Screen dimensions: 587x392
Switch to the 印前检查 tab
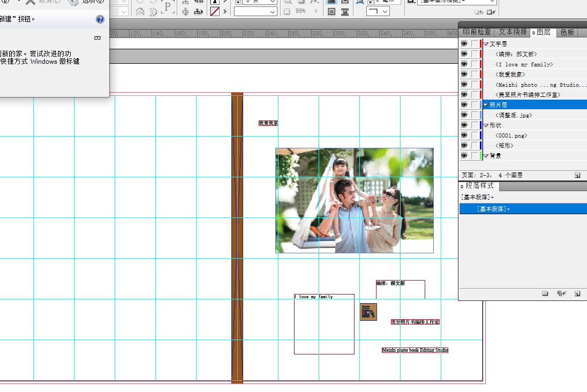[x=477, y=32]
